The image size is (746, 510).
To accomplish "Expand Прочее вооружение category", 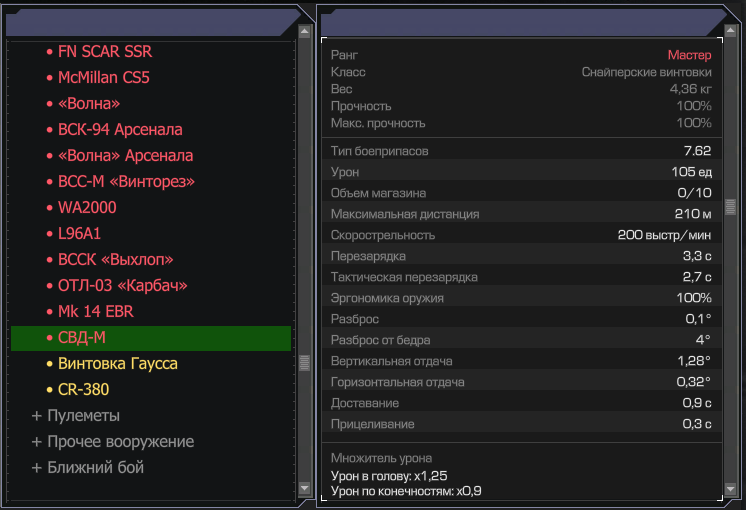I will tap(113, 441).
